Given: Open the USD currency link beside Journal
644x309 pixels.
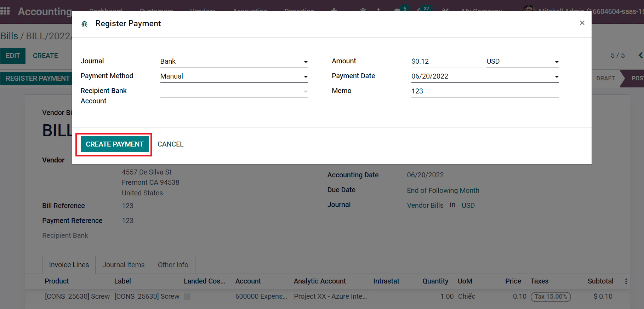Looking at the screenshot, I should click(x=468, y=205).
